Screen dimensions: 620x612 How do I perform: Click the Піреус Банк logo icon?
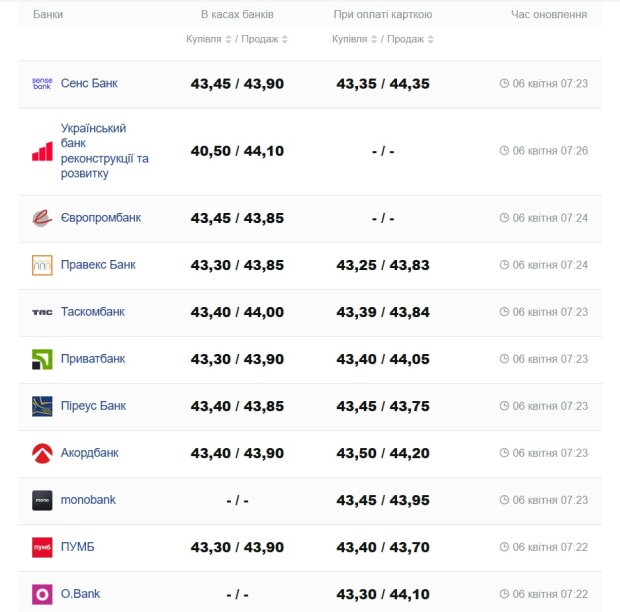point(42,406)
